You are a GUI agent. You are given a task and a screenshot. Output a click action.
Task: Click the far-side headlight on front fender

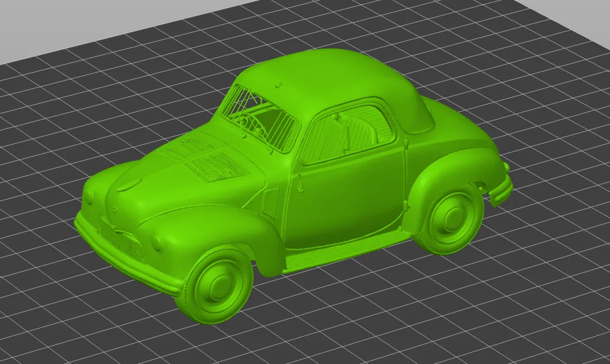click(x=89, y=197)
